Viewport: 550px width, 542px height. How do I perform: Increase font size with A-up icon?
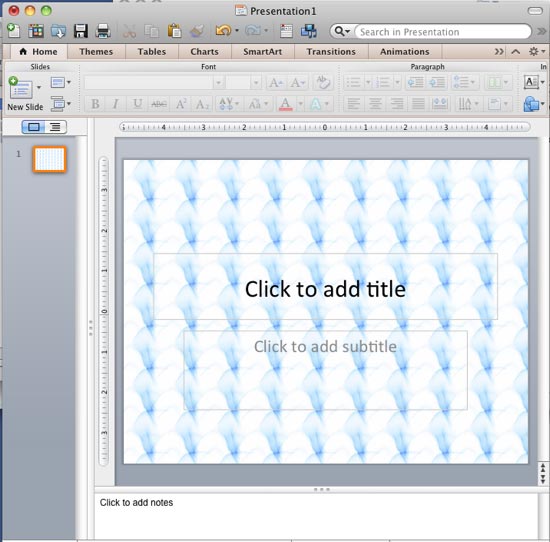click(275, 83)
